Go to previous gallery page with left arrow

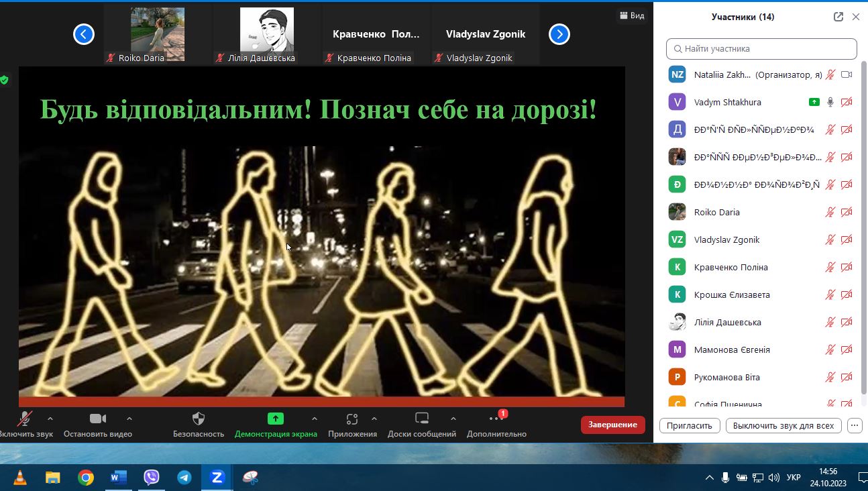[x=84, y=34]
